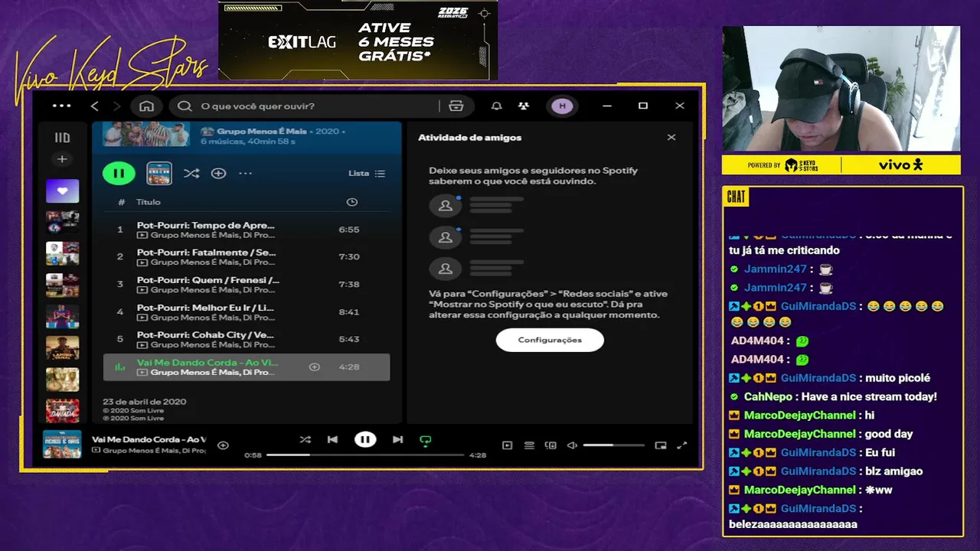This screenshot has width=980, height=551.
Task: Skip to the next track
Action: click(x=397, y=439)
